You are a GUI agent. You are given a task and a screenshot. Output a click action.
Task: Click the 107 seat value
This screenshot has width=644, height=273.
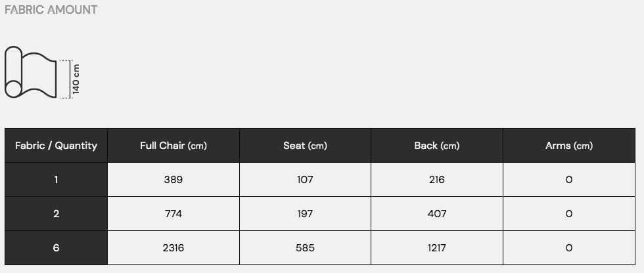[305, 180]
